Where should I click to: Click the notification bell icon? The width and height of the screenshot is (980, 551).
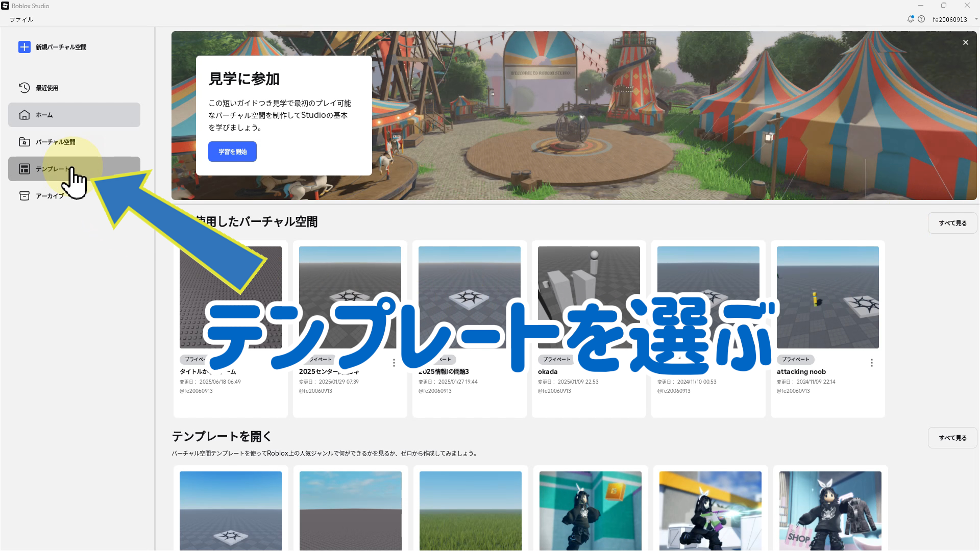pyautogui.click(x=910, y=19)
